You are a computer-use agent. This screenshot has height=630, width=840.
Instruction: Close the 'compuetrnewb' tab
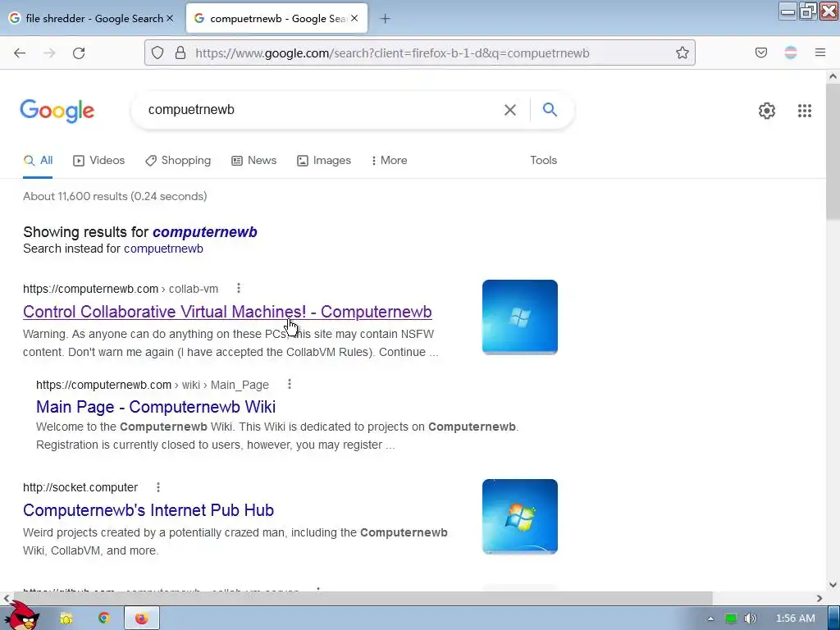pos(354,18)
